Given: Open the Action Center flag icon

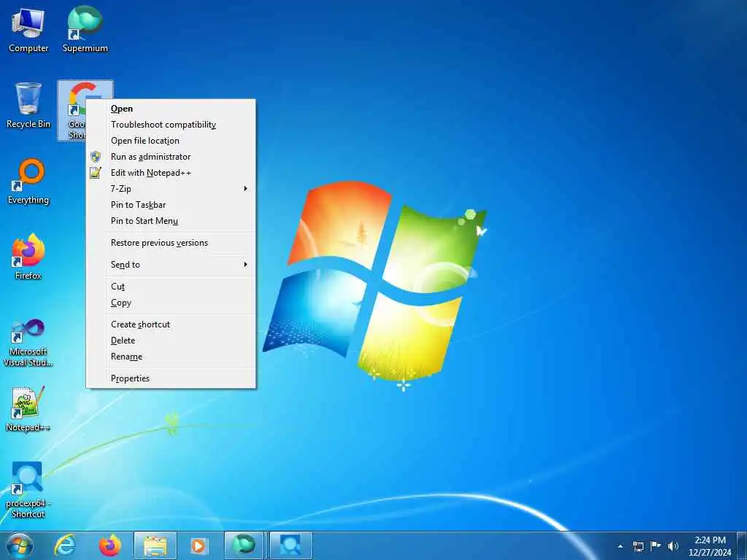Looking at the screenshot, I should (656, 546).
